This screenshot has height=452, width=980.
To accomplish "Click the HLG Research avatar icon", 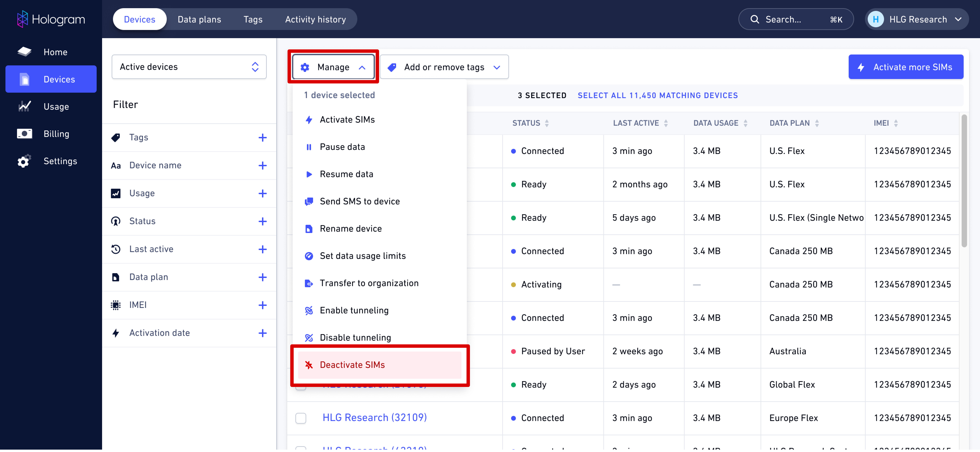I will pyautogui.click(x=875, y=19).
